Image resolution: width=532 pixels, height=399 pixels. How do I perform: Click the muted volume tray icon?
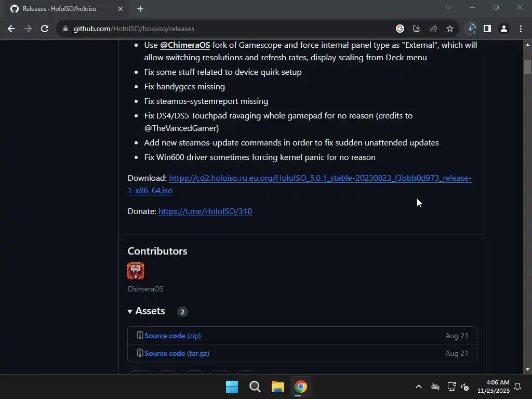point(465,387)
